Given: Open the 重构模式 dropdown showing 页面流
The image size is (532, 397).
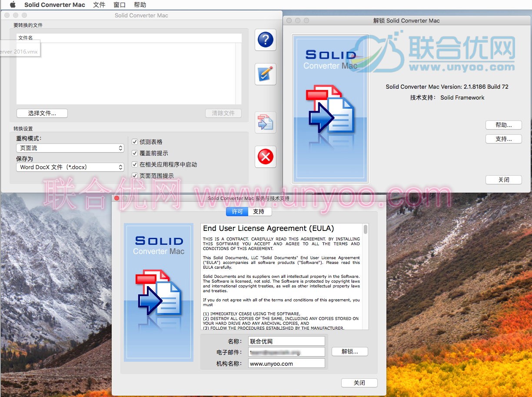Looking at the screenshot, I should (70, 148).
